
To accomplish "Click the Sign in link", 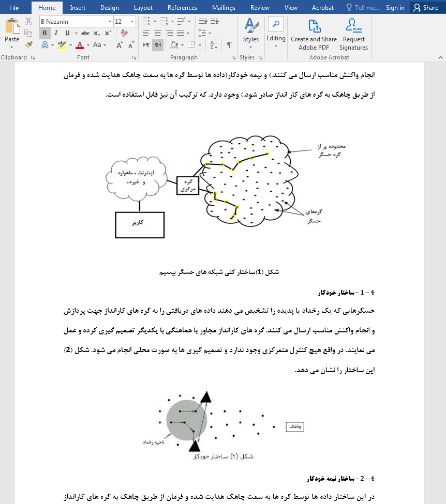I will coord(395,7).
